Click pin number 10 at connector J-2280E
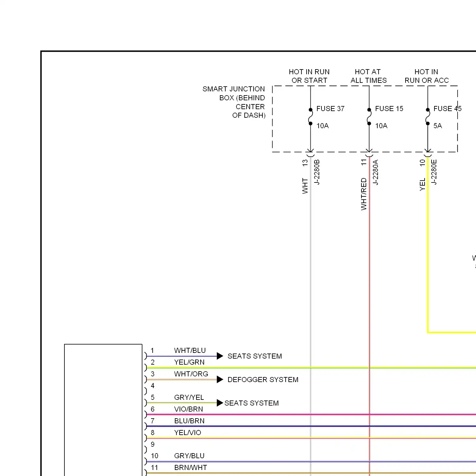476x476 pixels. (422, 163)
